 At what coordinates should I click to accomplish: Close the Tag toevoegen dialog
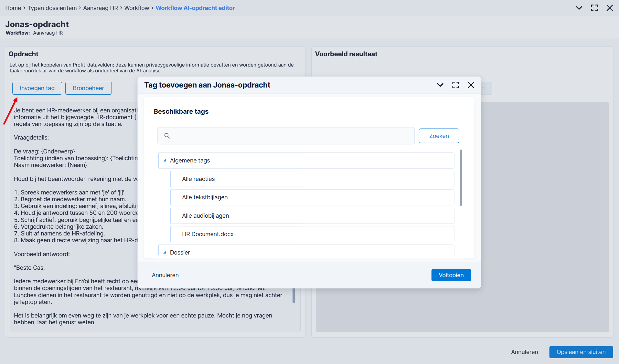point(471,85)
